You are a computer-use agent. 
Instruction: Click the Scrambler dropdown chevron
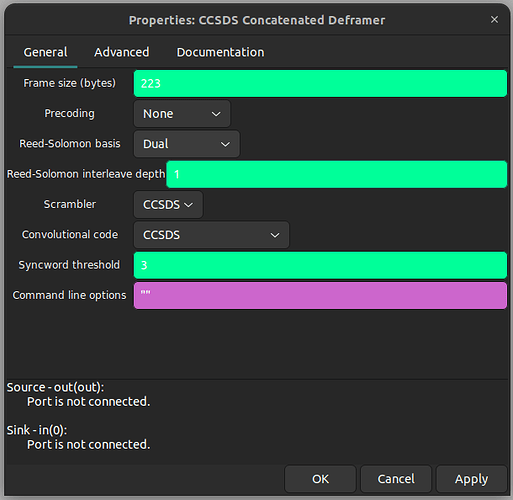pos(188,205)
